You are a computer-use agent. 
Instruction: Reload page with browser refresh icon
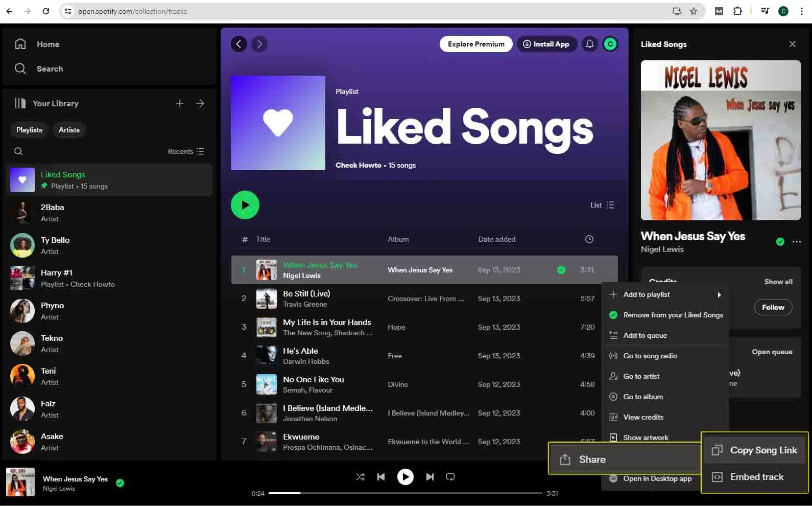tap(46, 11)
